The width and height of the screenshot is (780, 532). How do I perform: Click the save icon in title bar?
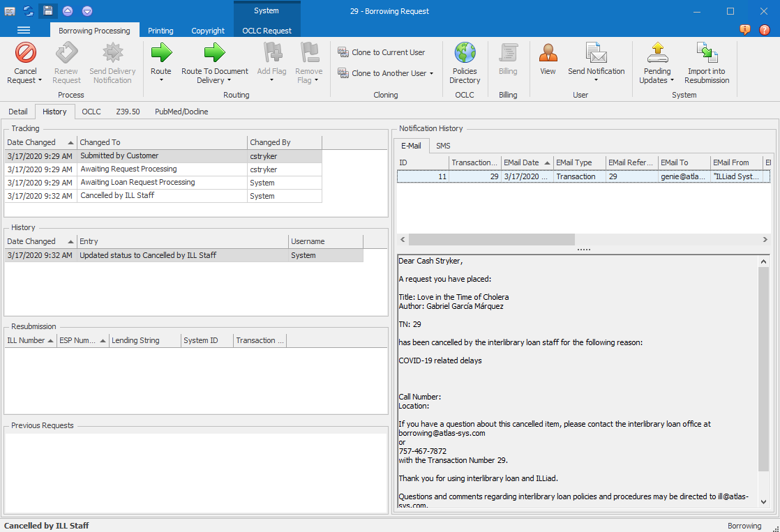pyautogui.click(x=48, y=10)
